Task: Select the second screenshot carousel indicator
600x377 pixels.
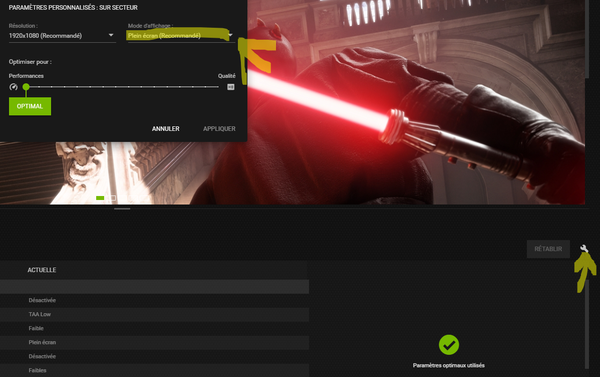Action: point(112,198)
